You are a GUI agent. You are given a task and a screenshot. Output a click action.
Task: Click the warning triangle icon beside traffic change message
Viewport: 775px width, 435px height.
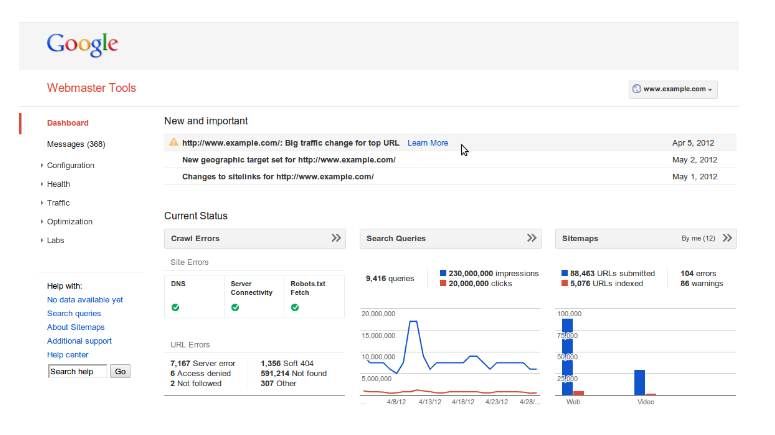pyautogui.click(x=173, y=142)
